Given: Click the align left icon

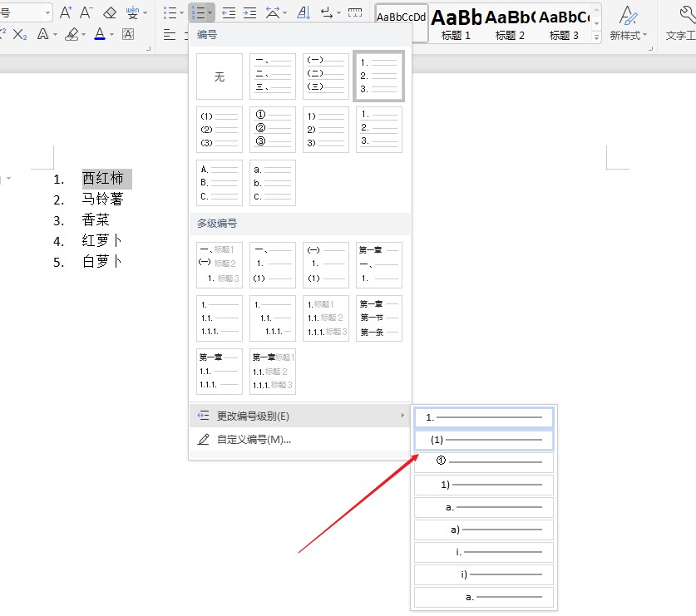Looking at the screenshot, I should tap(170, 35).
